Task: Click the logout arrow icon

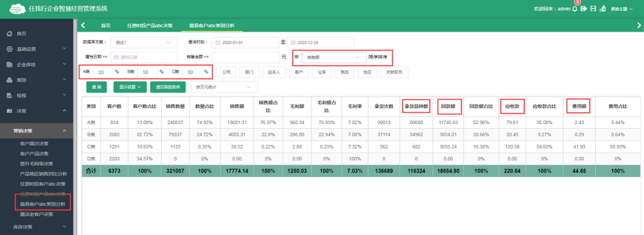Action: 583,9
